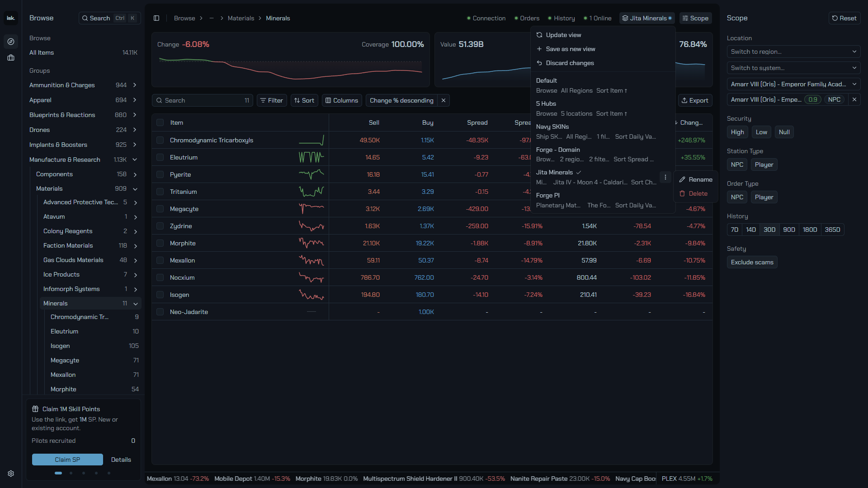
Task: Select 365D history range
Action: [832, 230]
